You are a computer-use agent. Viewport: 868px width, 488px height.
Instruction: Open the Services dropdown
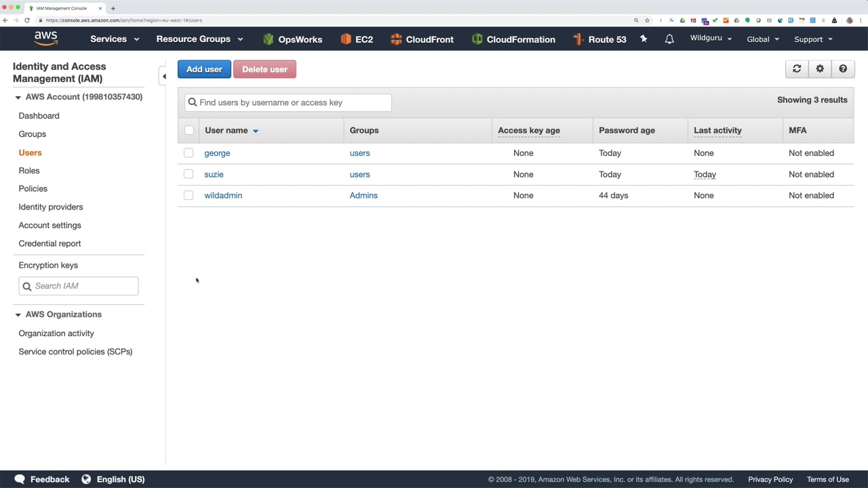115,39
